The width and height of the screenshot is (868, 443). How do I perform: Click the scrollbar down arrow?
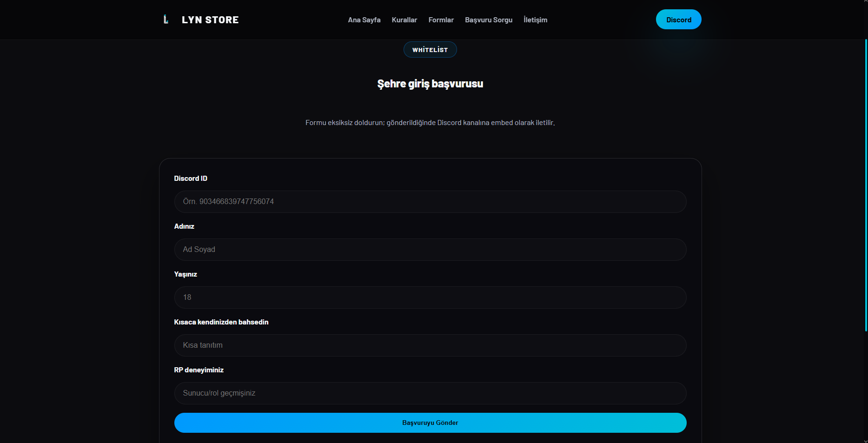(866, 440)
